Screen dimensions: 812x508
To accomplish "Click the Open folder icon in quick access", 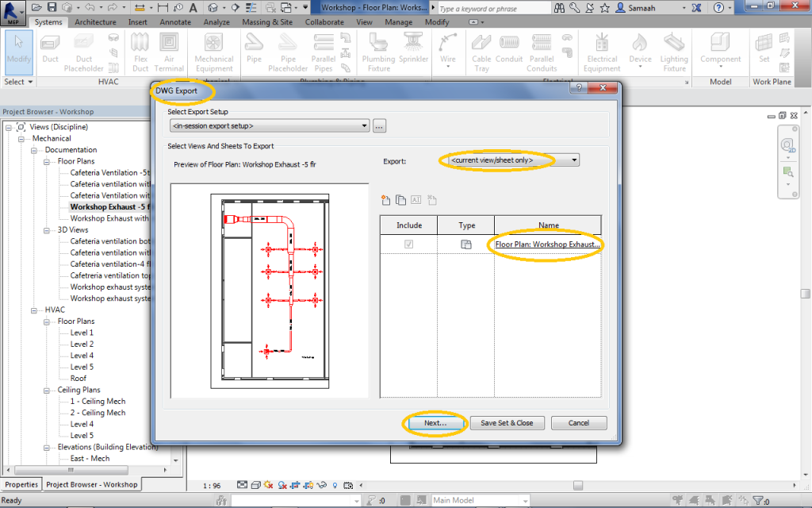I will [36, 7].
